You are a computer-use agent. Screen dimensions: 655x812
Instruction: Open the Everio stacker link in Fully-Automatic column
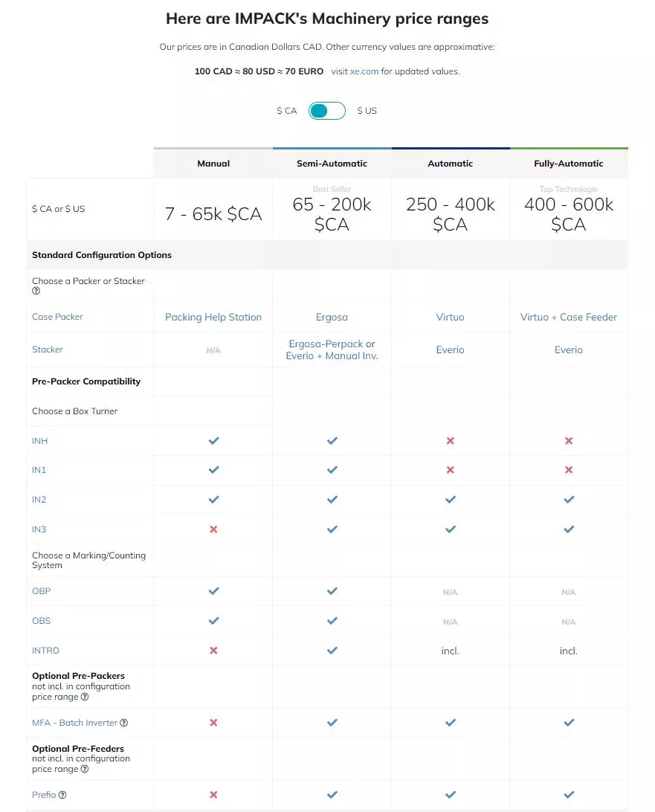click(569, 349)
